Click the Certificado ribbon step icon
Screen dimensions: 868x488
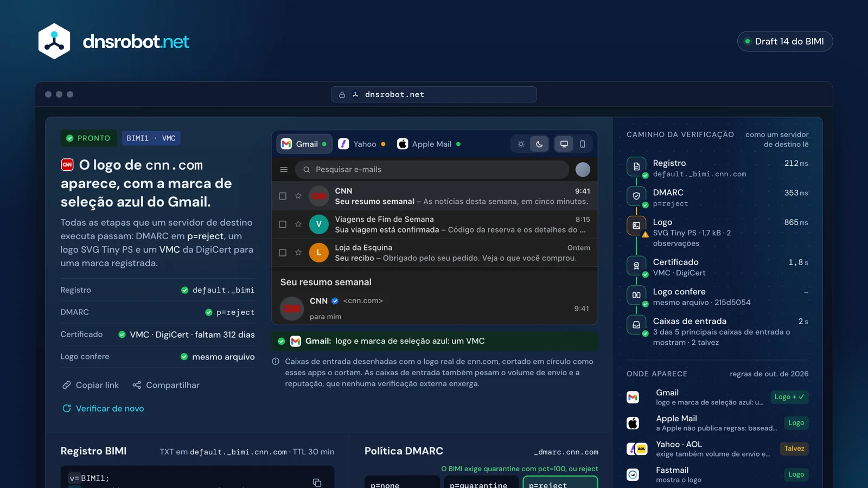(636, 266)
